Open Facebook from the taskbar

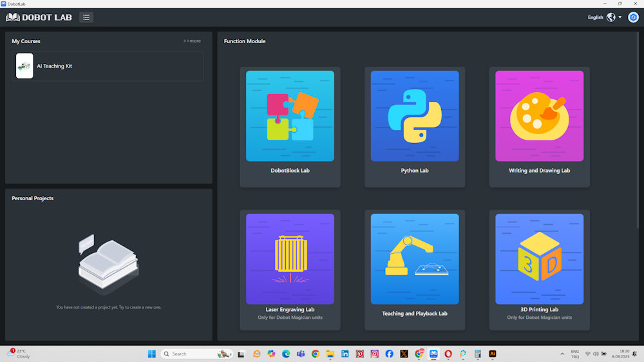[390, 354]
